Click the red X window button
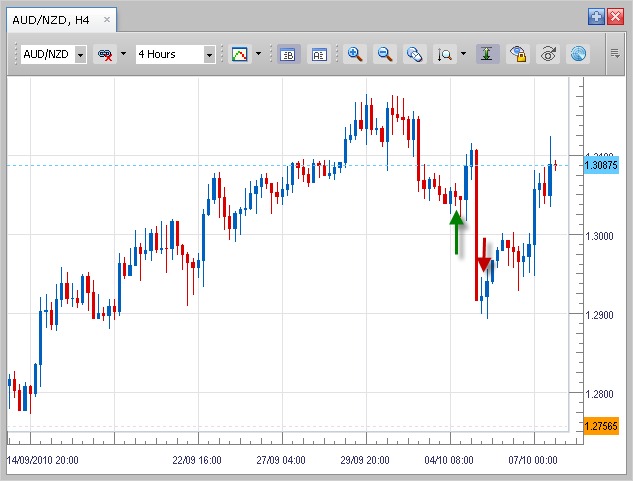Viewport: 633px width, 481px height. click(615, 17)
